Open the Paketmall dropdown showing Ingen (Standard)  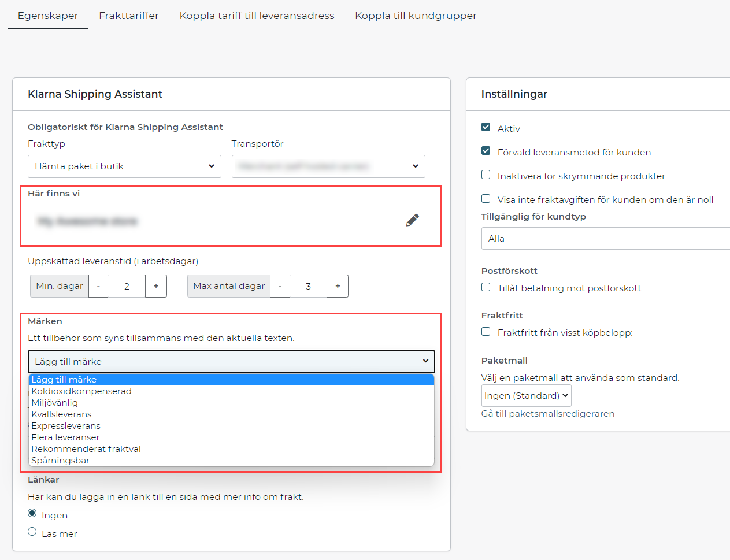tap(526, 395)
